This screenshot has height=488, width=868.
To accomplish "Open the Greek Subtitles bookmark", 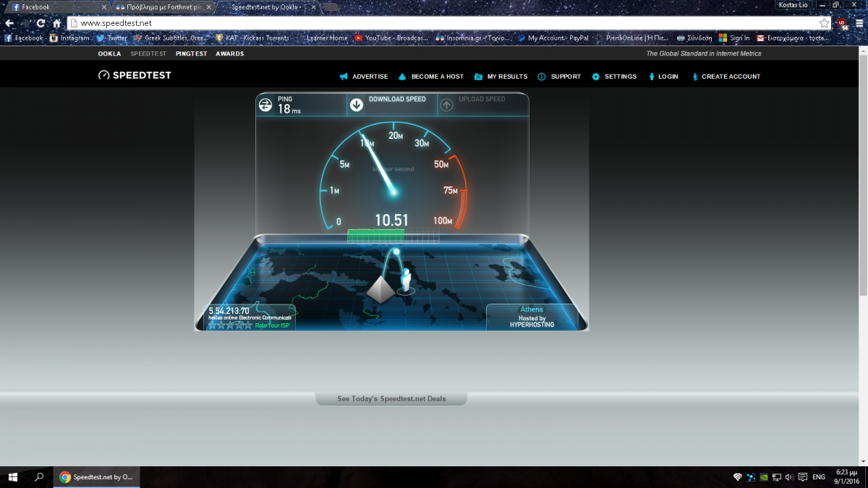I will pyautogui.click(x=171, y=38).
